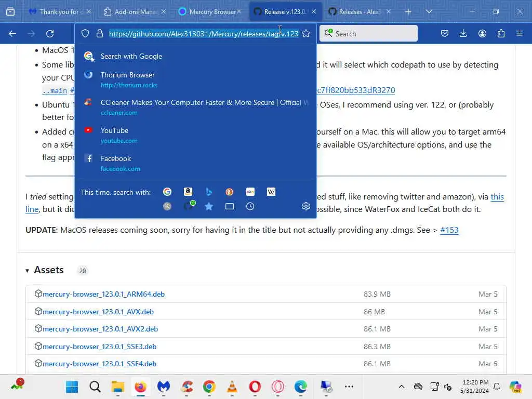The image size is (532, 399).
Task: Reload the current page
Action: (50, 34)
